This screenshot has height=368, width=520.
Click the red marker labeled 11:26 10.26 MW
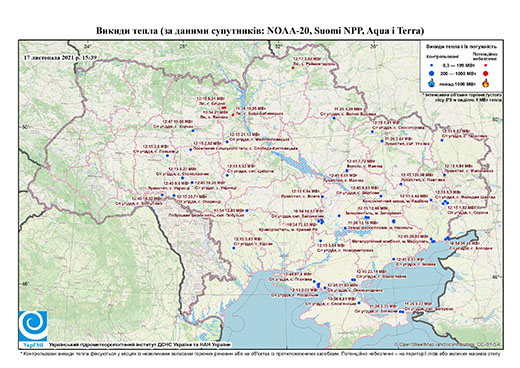(x=233, y=115)
